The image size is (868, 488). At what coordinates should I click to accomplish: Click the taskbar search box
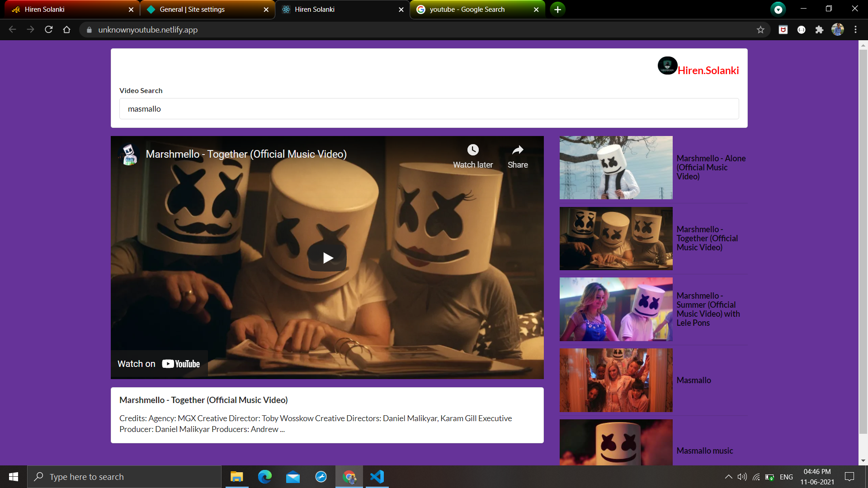point(124,477)
